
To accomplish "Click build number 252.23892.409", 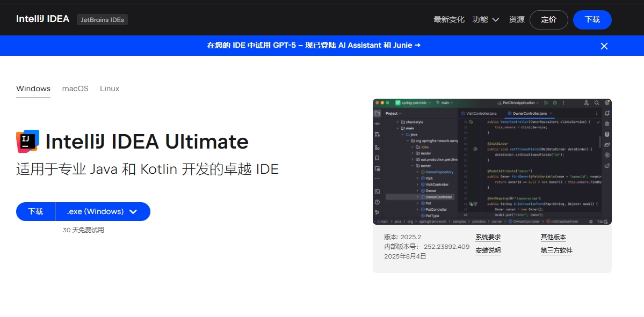I will (x=446, y=247).
